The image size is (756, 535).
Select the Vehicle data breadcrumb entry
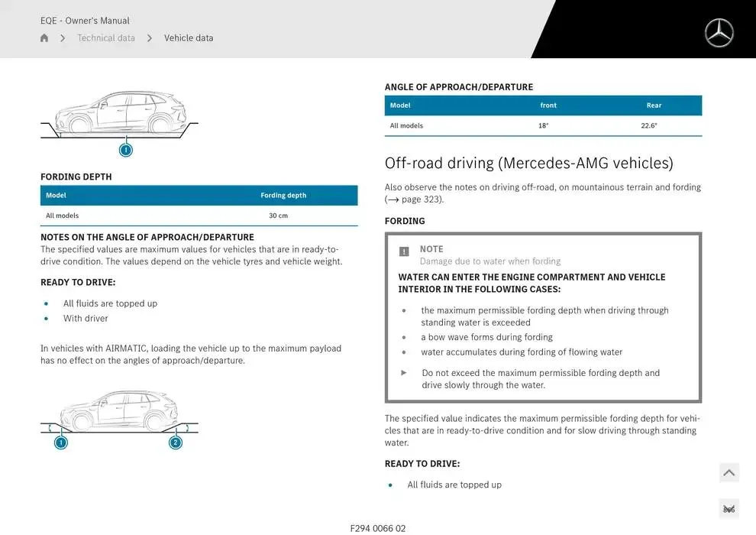[189, 37]
